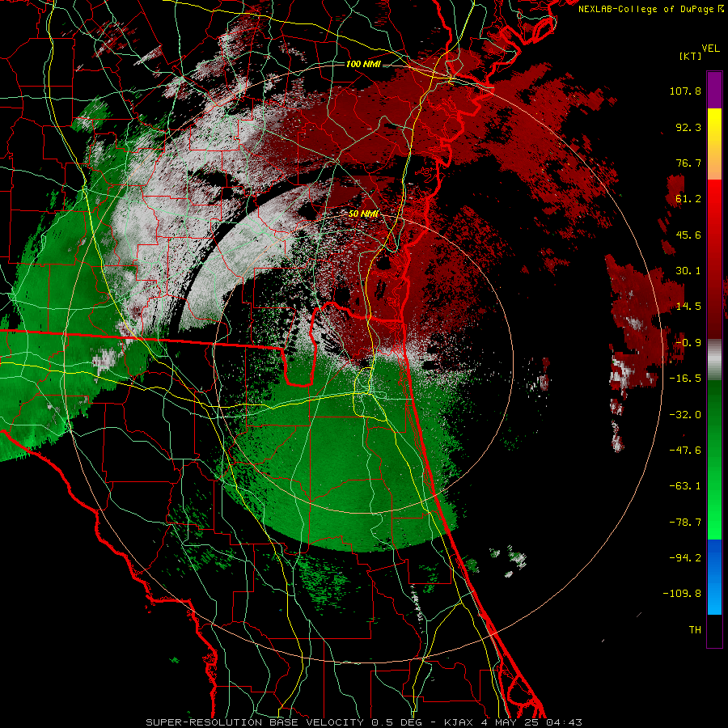The image size is (728, 728).
Task: Click the VEL legend title
Action: click(x=710, y=49)
